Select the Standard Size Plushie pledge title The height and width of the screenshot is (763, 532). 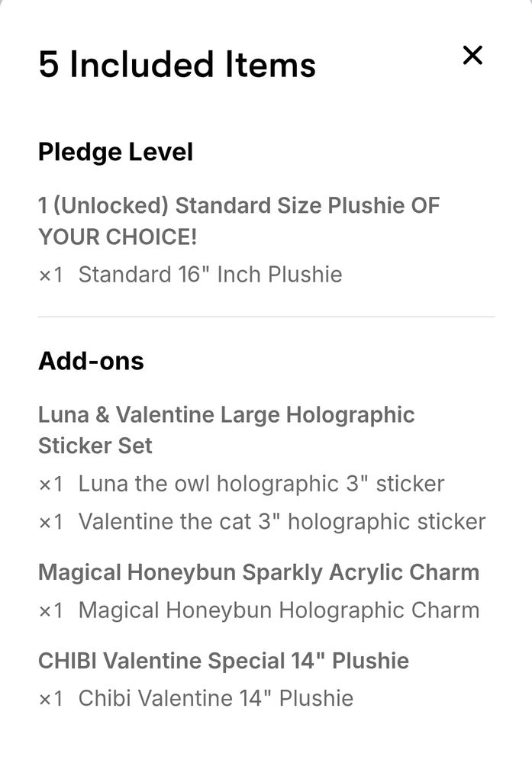pos(239,221)
